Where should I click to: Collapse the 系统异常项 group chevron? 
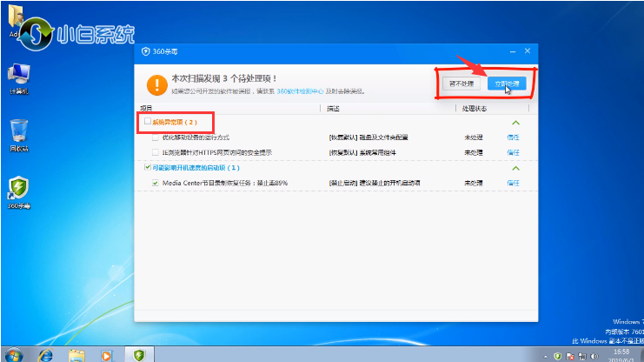[516, 123]
